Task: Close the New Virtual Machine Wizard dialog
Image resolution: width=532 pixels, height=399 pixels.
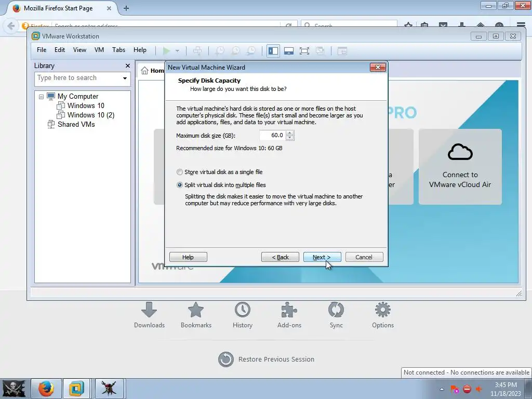Action: (378, 67)
